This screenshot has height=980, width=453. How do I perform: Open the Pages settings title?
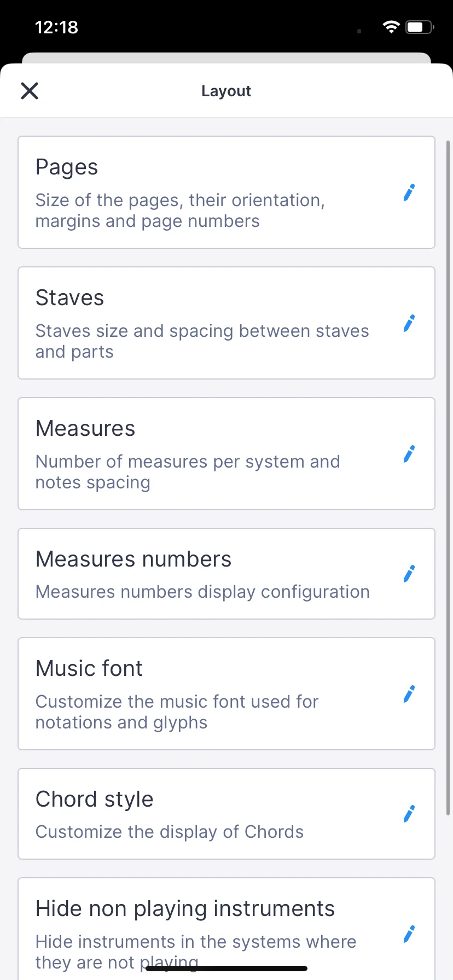click(x=67, y=167)
